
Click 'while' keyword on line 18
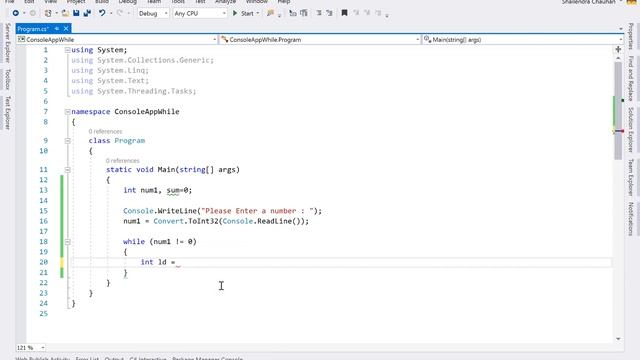click(134, 242)
